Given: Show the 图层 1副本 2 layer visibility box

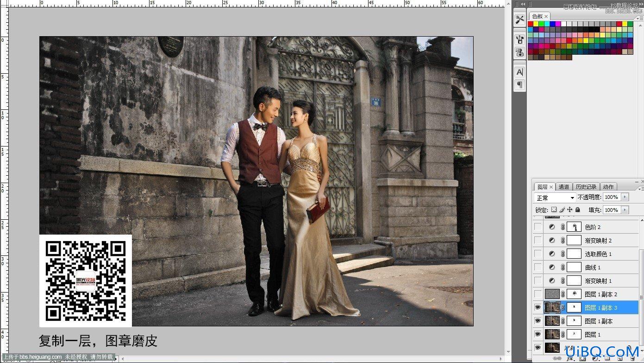Looking at the screenshot, I should [x=538, y=294].
